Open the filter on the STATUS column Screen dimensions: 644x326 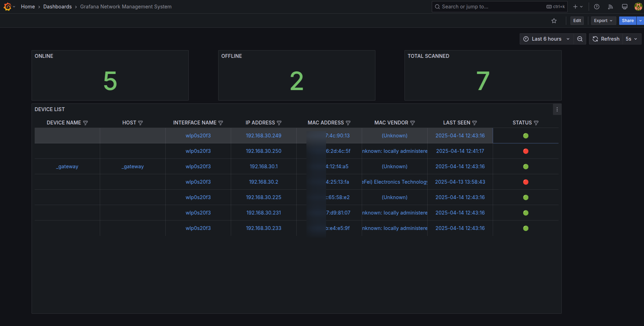pyautogui.click(x=536, y=123)
